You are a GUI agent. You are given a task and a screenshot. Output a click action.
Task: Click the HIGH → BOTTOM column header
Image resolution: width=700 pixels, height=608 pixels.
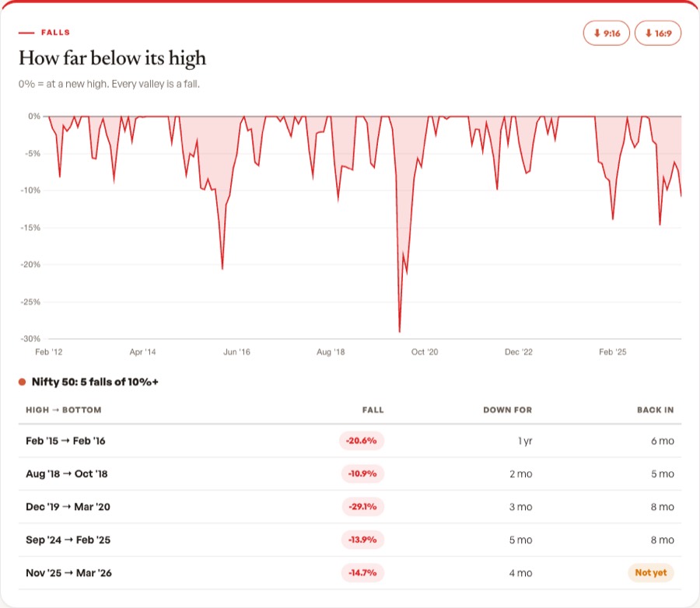[64, 410]
